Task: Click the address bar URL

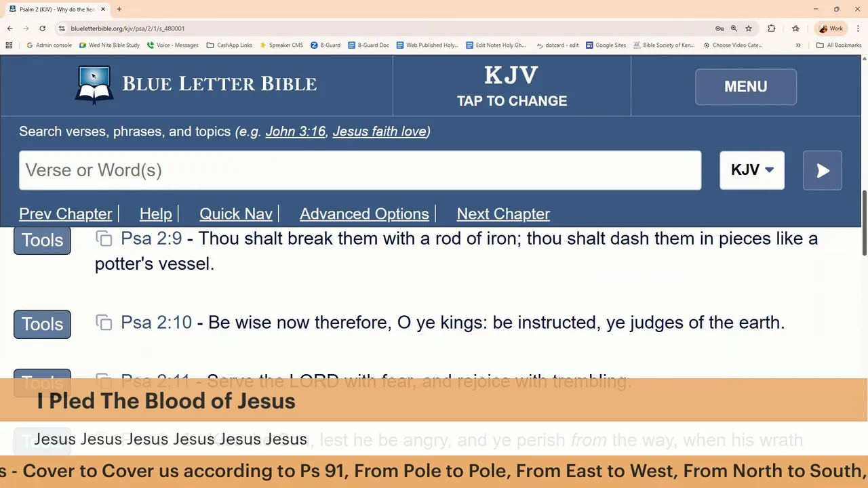Action: click(127, 28)
